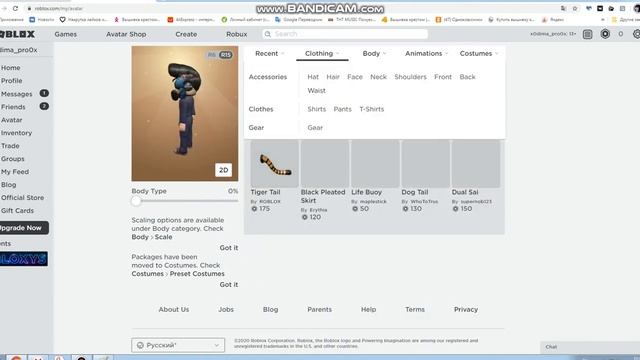Viewport: 640px width, 360px height.
Task: Expand the Animations dropdown tab
Action: [x=426, y=53]
